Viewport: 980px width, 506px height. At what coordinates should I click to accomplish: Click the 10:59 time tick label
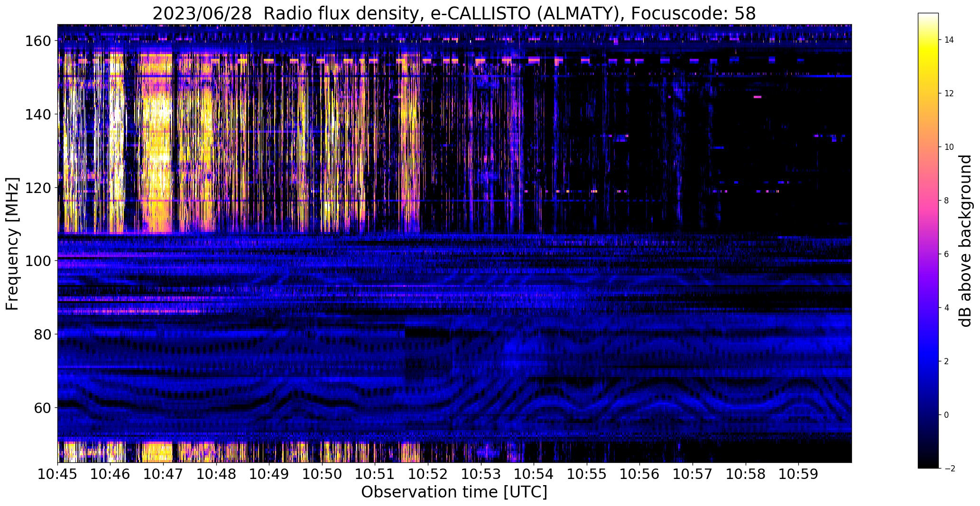799,474
